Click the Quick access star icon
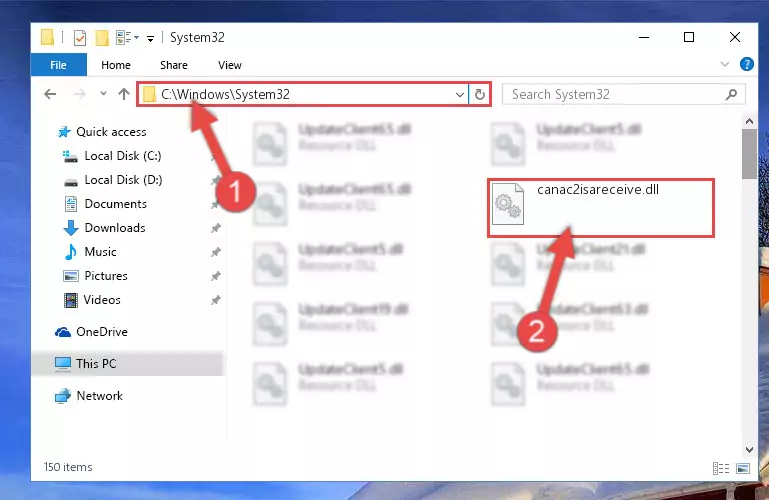769x500 pixels. tap(64, 132)
